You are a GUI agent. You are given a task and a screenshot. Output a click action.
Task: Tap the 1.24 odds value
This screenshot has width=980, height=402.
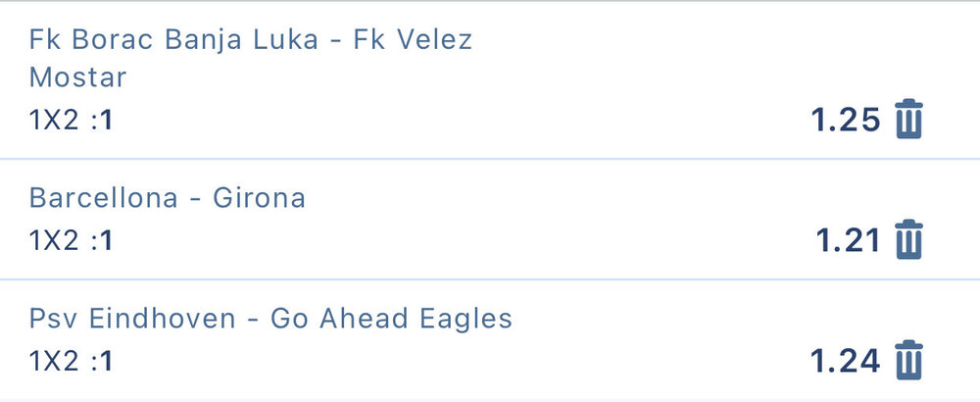846,362
